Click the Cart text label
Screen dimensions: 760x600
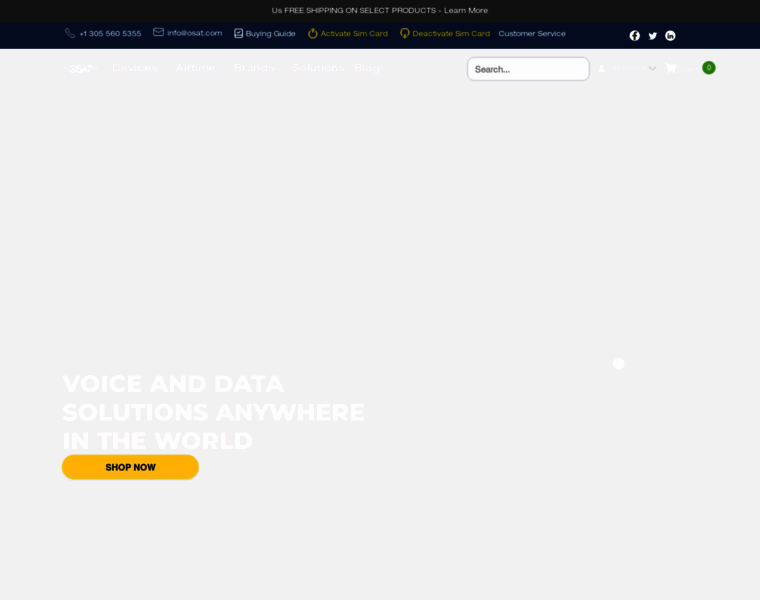click(689, 69)
